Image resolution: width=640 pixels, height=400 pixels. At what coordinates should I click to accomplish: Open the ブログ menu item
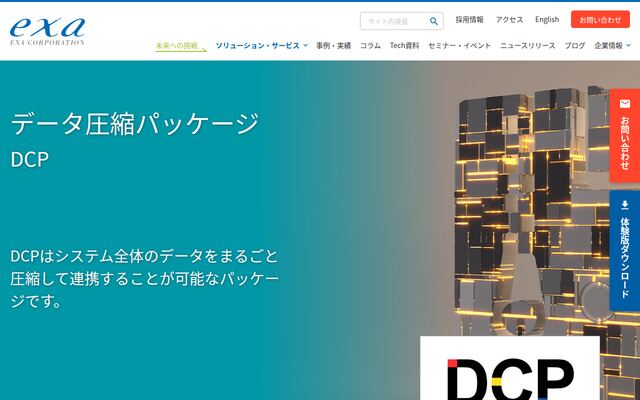click(575, 46)
